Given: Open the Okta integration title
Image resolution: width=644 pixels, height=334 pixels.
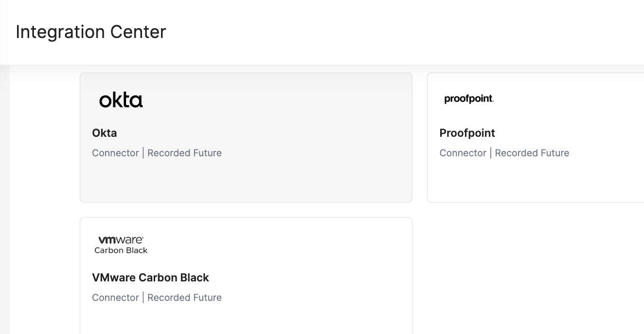Looking at the screenshot, I should coord(105,133).
